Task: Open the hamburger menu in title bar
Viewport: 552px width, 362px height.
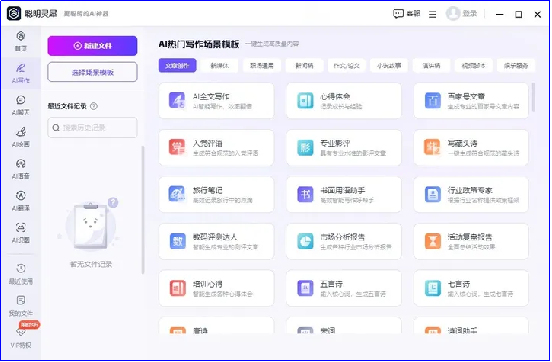Action: [433, 14]
